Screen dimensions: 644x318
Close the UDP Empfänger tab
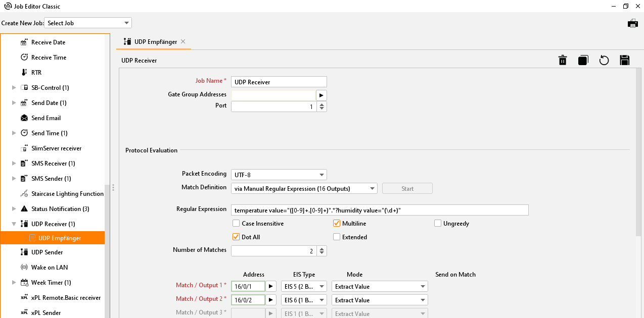pyautogui.click(x=183, y=42)
